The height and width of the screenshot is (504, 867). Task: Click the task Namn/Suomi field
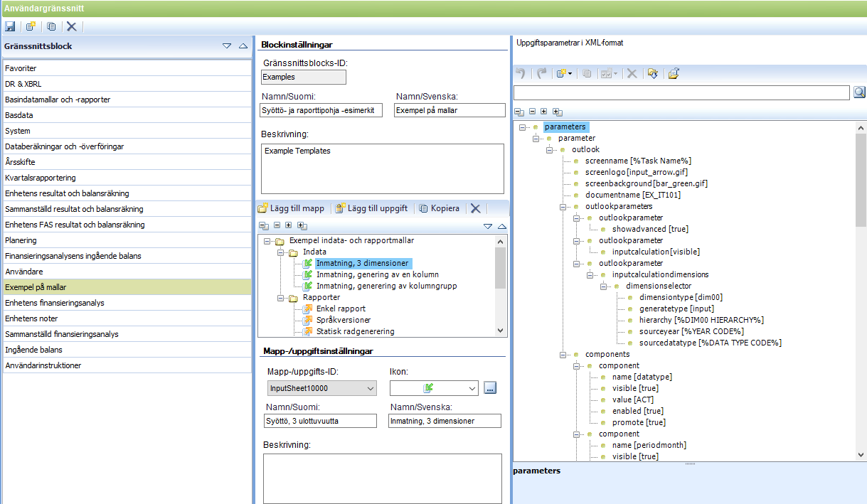tap(319, 421)
